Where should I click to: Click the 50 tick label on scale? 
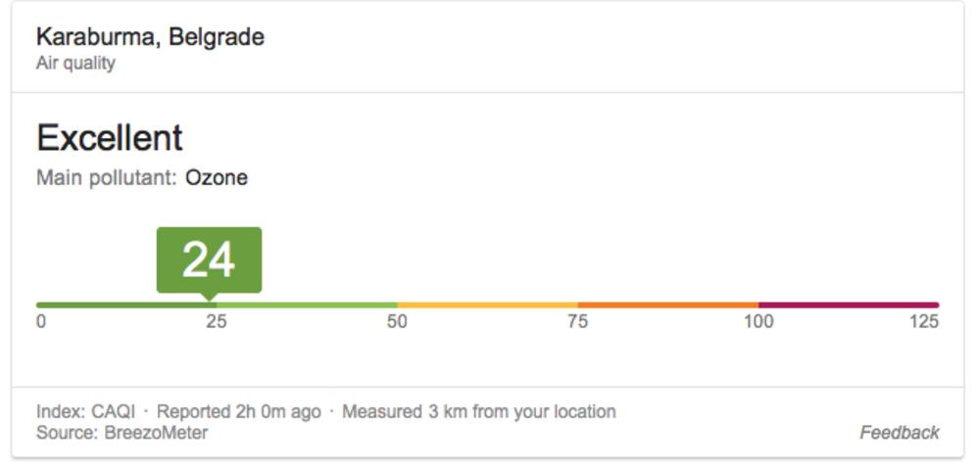click(397, 322)
